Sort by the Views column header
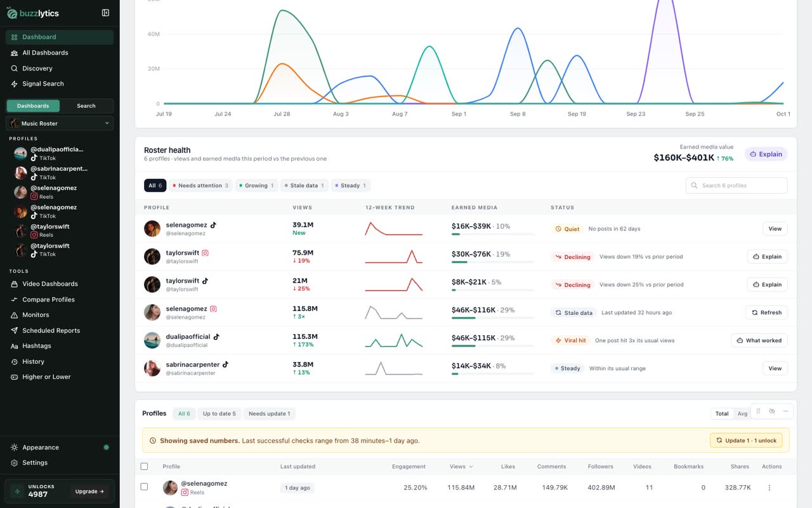This screenshot has width=812, height=508. pos(461,467)
